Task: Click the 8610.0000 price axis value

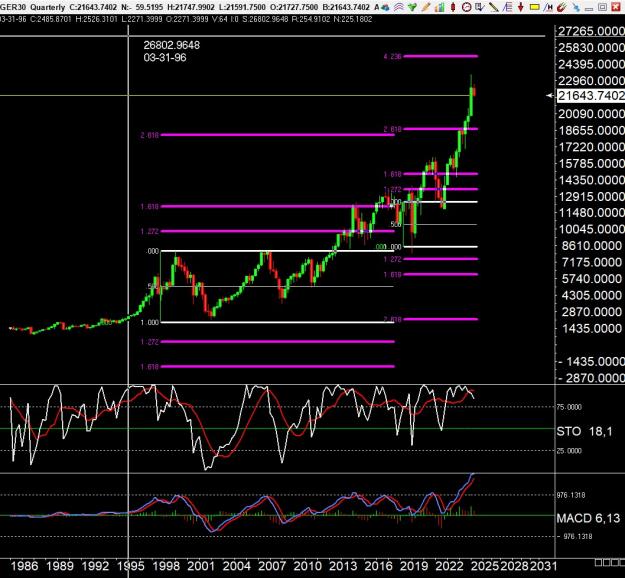Action: (x=592, y=246)
